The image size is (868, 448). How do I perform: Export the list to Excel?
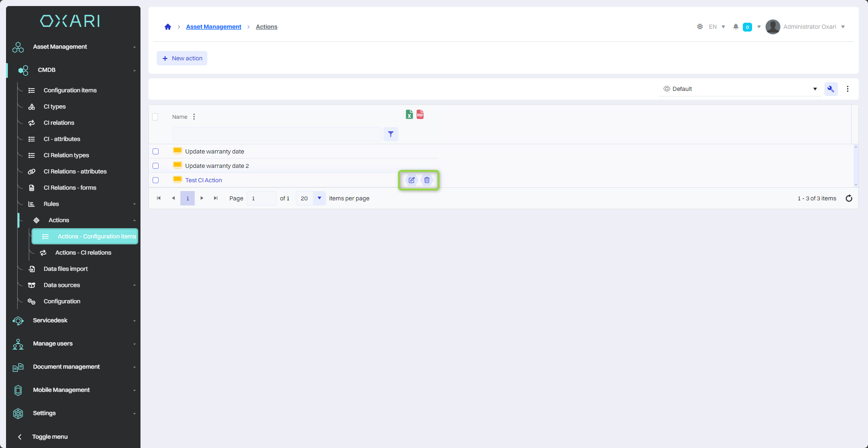click(x=409, y=115)
